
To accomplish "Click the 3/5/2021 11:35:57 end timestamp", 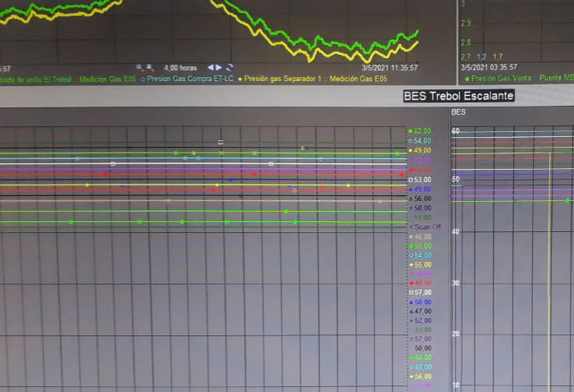I will coord(389,68).
